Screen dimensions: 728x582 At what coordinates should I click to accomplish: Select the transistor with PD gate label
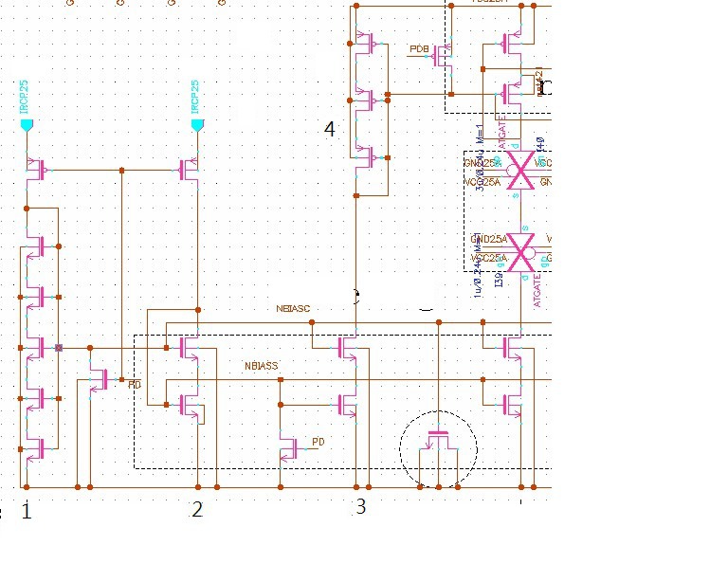[290, 448]
